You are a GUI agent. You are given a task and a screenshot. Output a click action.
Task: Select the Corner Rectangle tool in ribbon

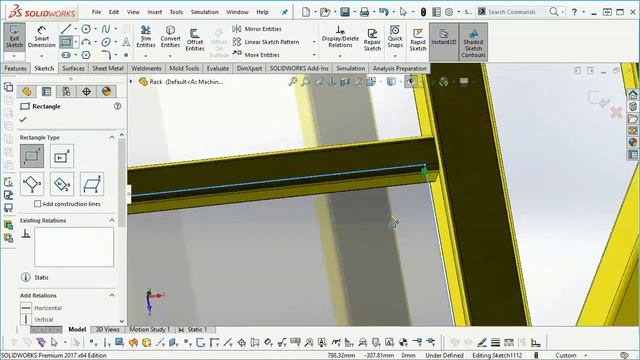coord(66,42)
